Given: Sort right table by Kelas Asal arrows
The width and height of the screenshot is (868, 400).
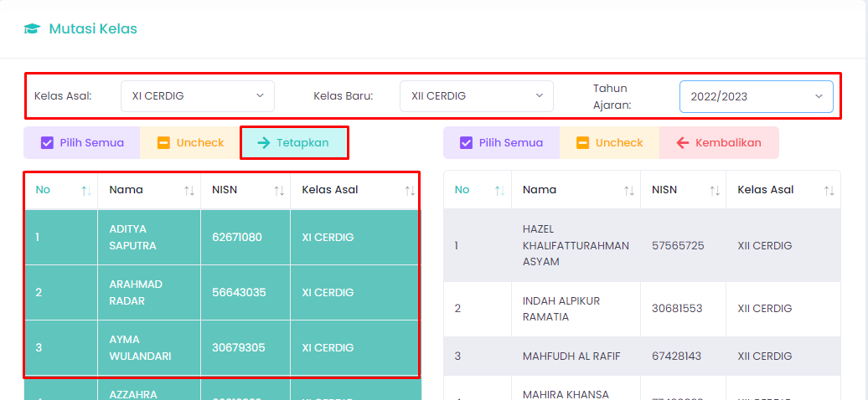Looking at the screenshot, I should [x=829, y=191].
